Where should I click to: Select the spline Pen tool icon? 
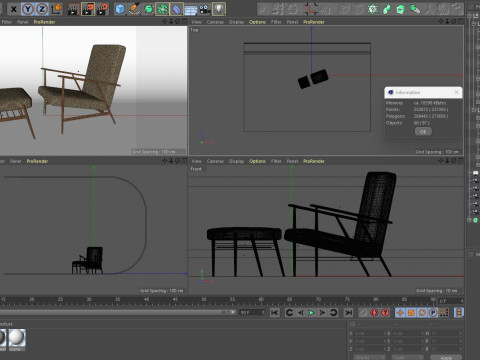click(x=134, y=9)
